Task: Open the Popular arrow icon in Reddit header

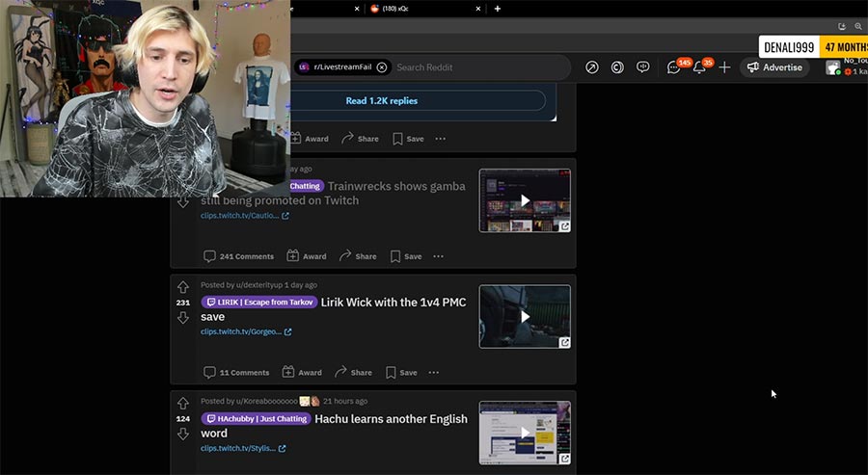Action: pyautogui.click(x=592, y=67)
